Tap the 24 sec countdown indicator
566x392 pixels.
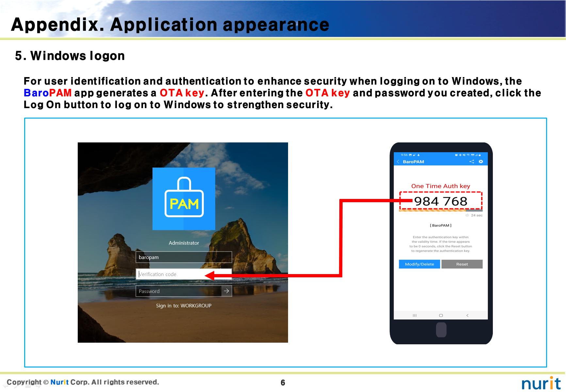[474, 215]
